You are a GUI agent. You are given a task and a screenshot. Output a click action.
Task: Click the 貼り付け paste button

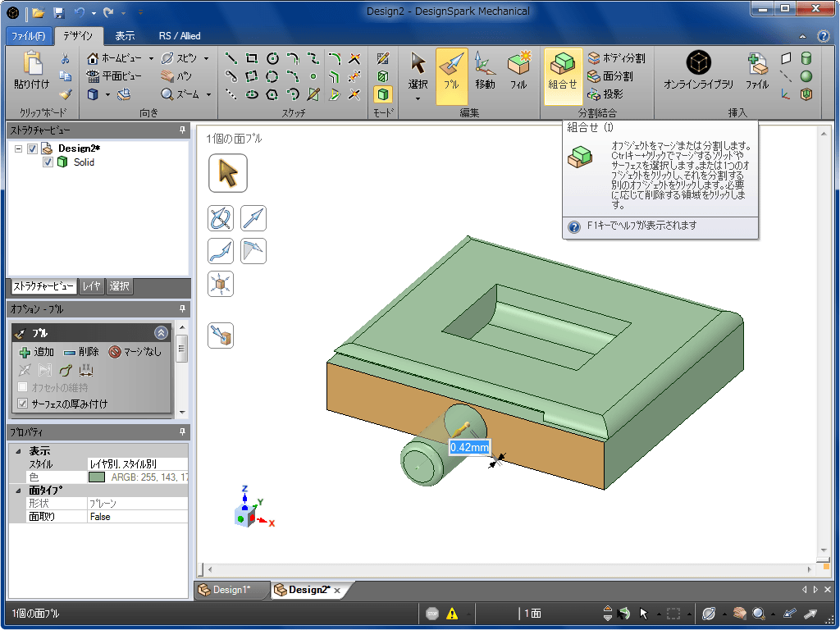[x=32, y=71]
